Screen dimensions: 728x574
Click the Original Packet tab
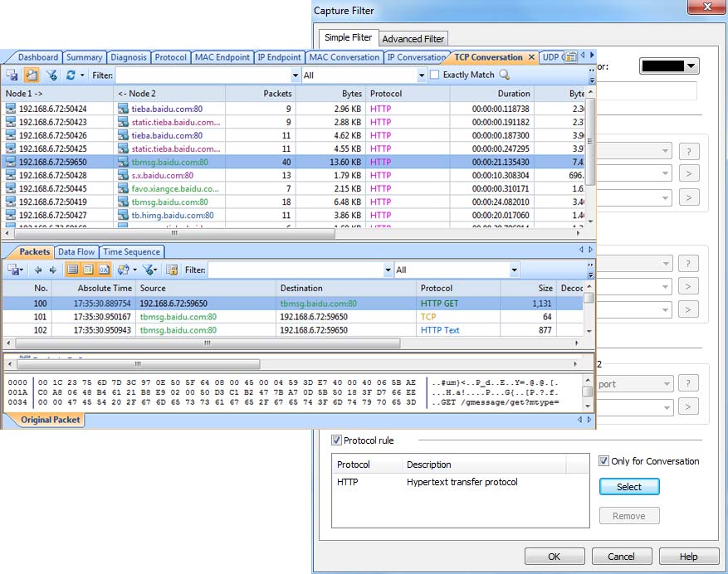pyautogui.click(x=50, y=420)
